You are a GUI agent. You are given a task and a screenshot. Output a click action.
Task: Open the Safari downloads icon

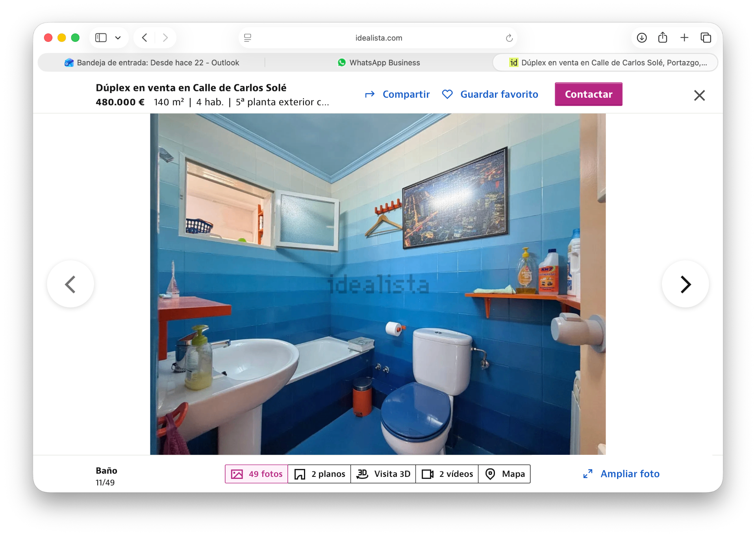pyautogui.click(x=642, y=38)
